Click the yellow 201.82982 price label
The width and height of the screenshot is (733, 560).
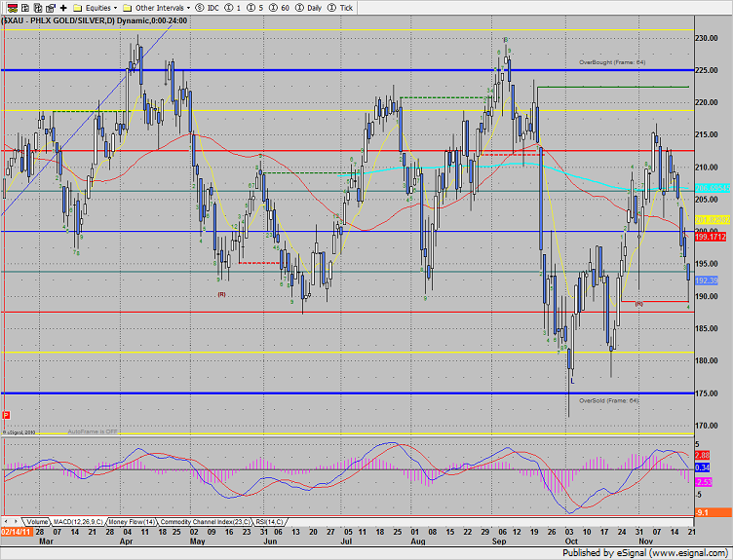pyautogui.click(x=713, y=219)
